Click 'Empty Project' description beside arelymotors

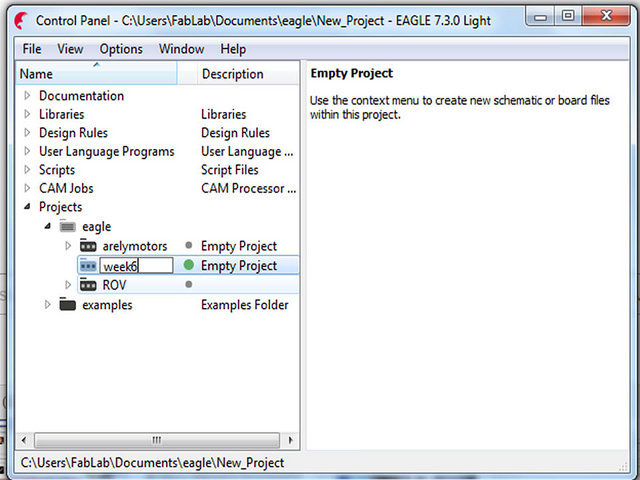tap(239, 246)
